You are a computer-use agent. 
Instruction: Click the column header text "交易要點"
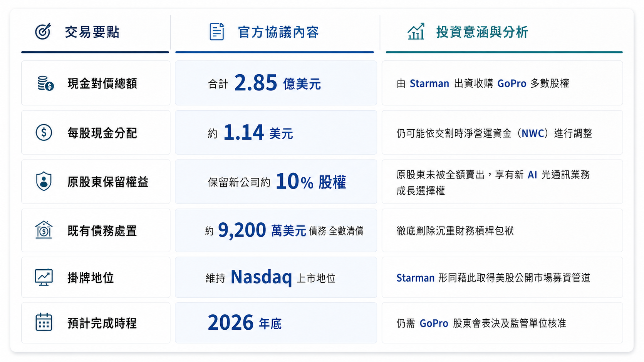click(x=92, y=32)
